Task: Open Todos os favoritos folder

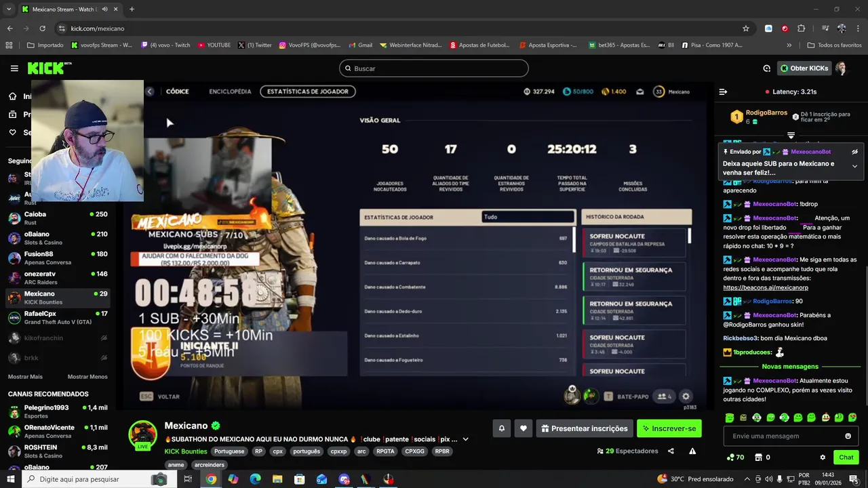Action: (x=835, y=45)
